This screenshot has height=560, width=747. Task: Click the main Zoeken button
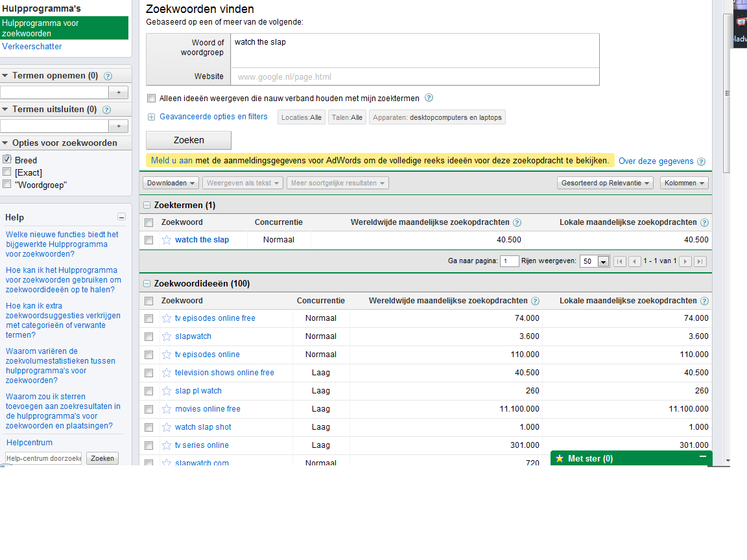click(189, 141)
